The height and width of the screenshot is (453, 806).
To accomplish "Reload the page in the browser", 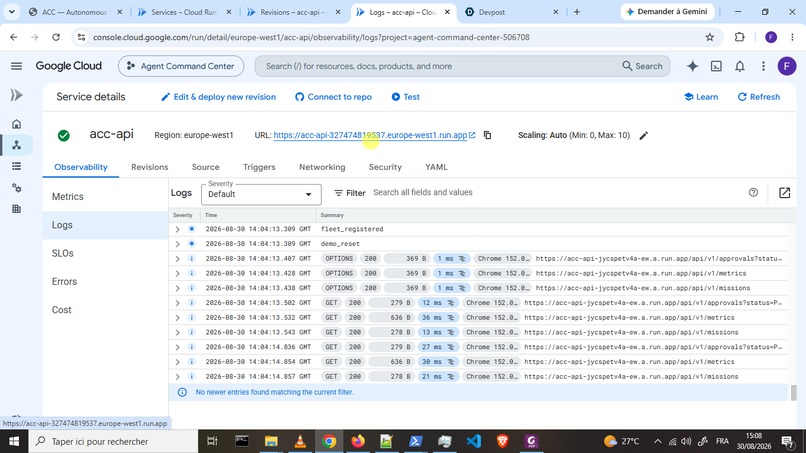I will click(x=56, y=37).
